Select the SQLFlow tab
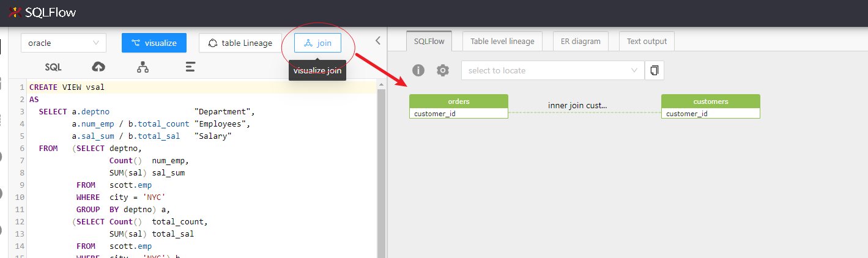Image resolution: width=868 pixels, height=258 pixels. pyautogui.click(x=429, y=42)
